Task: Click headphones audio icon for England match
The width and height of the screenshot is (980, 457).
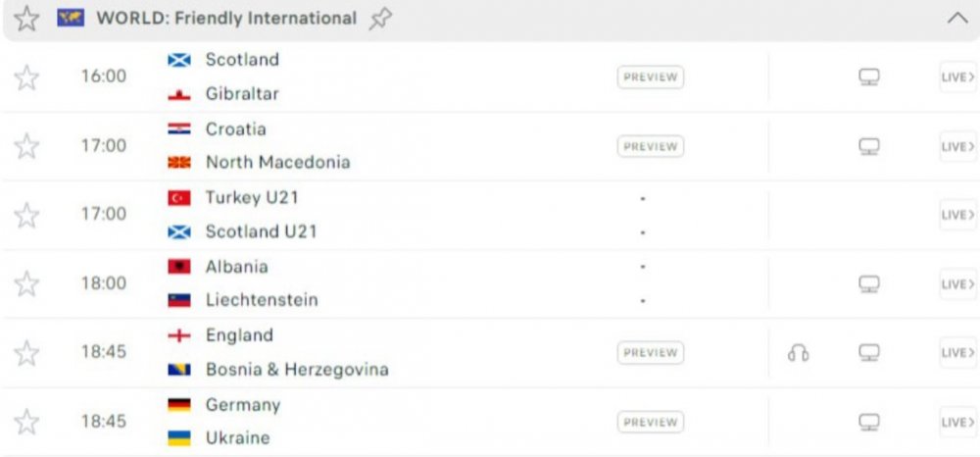Action: pos(798,352)
